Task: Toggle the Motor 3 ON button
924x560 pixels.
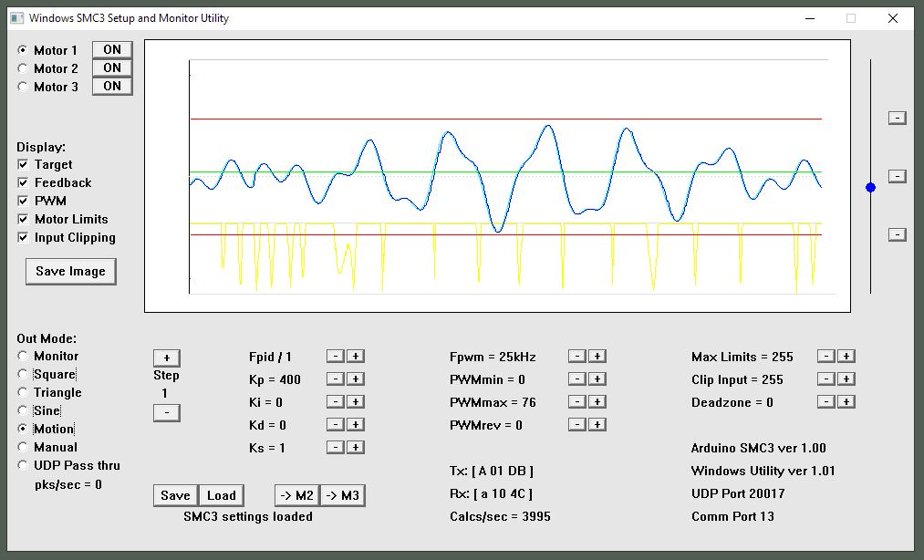Action: click(112, 86)
